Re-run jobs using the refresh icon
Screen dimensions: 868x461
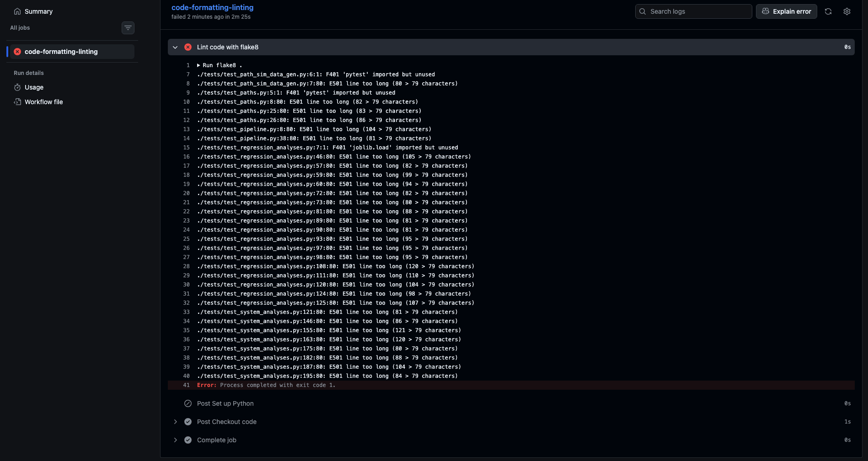828,11
